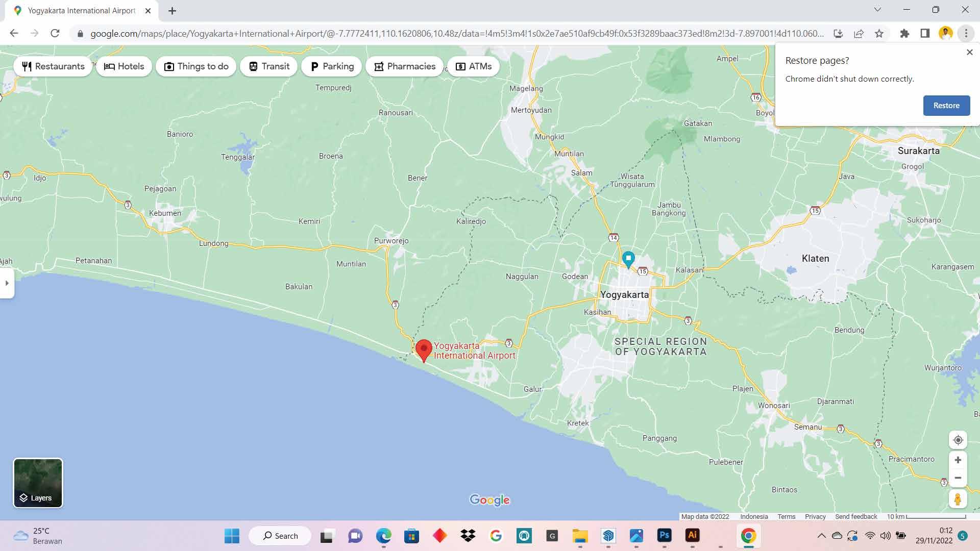980x551 pixels.
Task: Open a new browser tab
Action: click(x=172, y=11)
